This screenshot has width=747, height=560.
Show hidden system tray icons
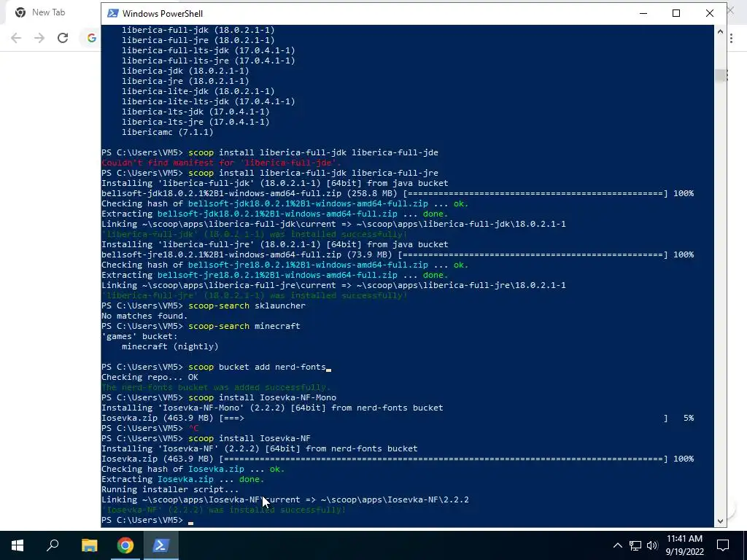pyautogui.click(x=617, y=545)
